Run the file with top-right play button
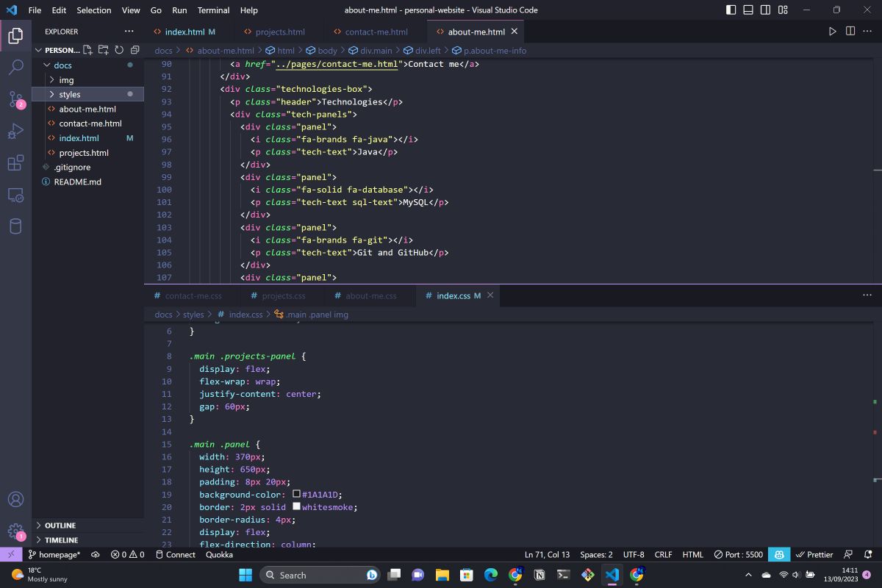This screenshot has height=588, width=882. [833, 32]
